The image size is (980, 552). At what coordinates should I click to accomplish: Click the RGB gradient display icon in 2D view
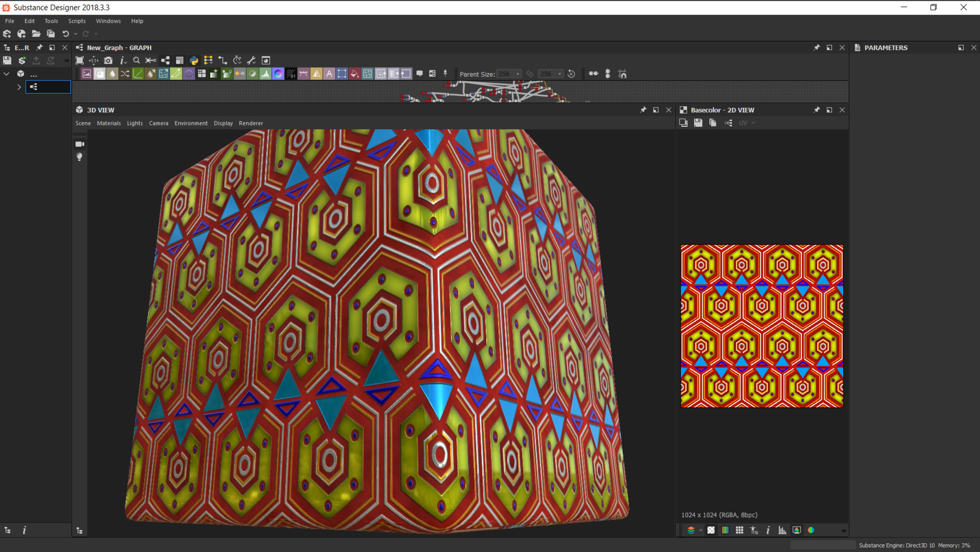click(725, 530)
